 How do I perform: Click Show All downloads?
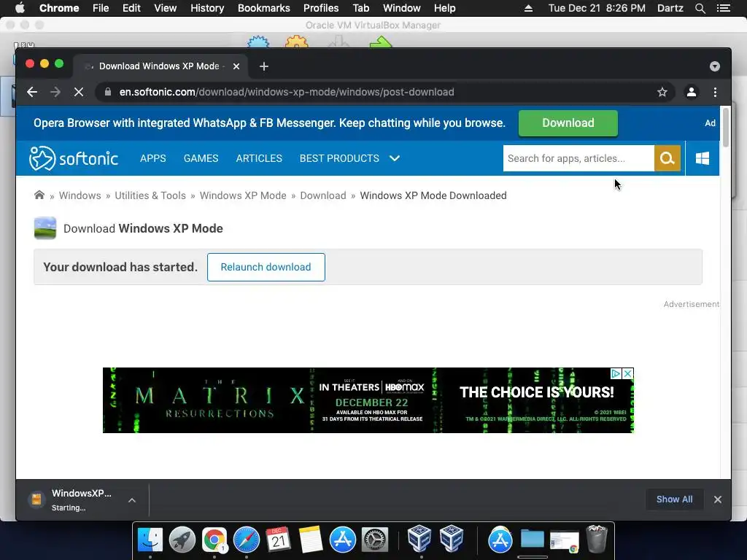(x=674, y=499)
